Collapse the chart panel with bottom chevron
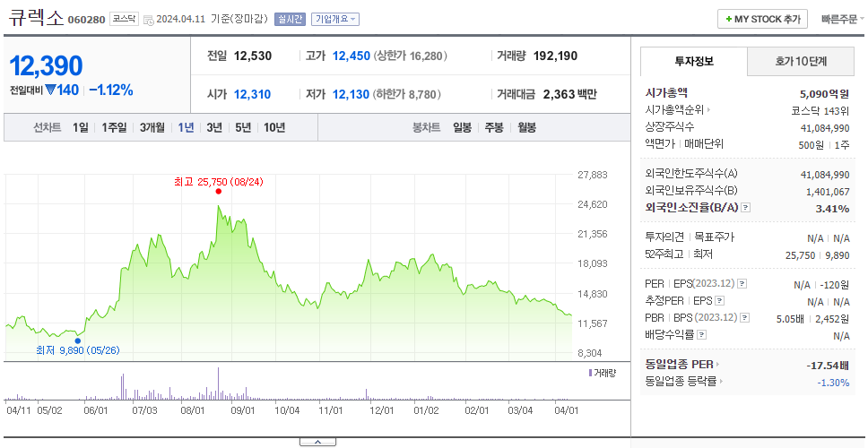The width and height of the screenshot is (868, 448). coord(317,442)
